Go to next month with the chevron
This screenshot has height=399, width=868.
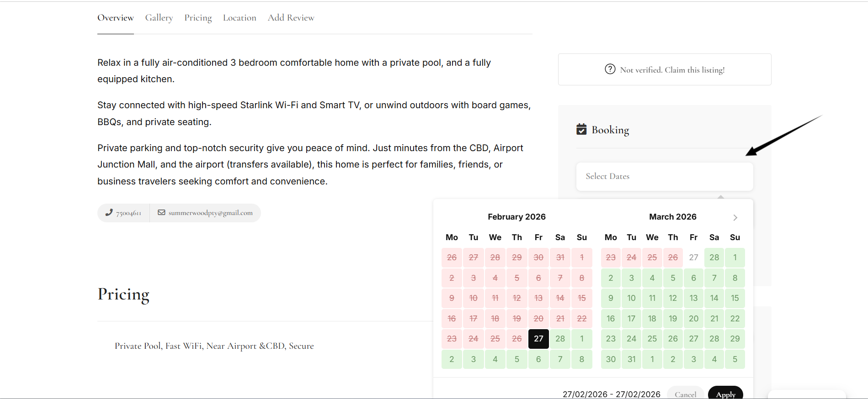735,218
